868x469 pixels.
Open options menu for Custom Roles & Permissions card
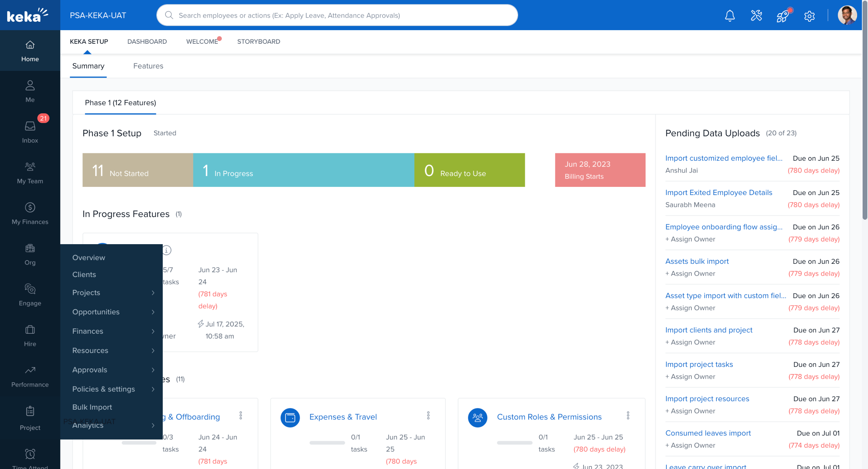(x=628, y=415)
